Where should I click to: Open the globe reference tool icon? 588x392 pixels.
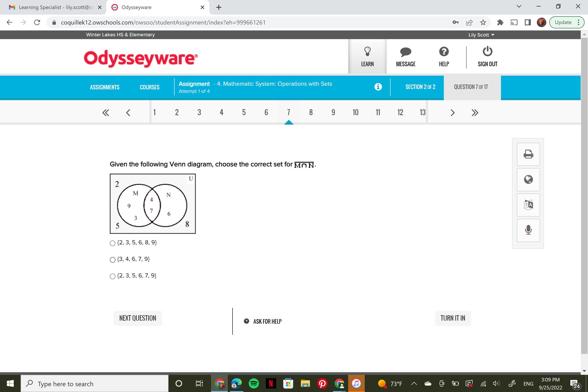point(528,179)
